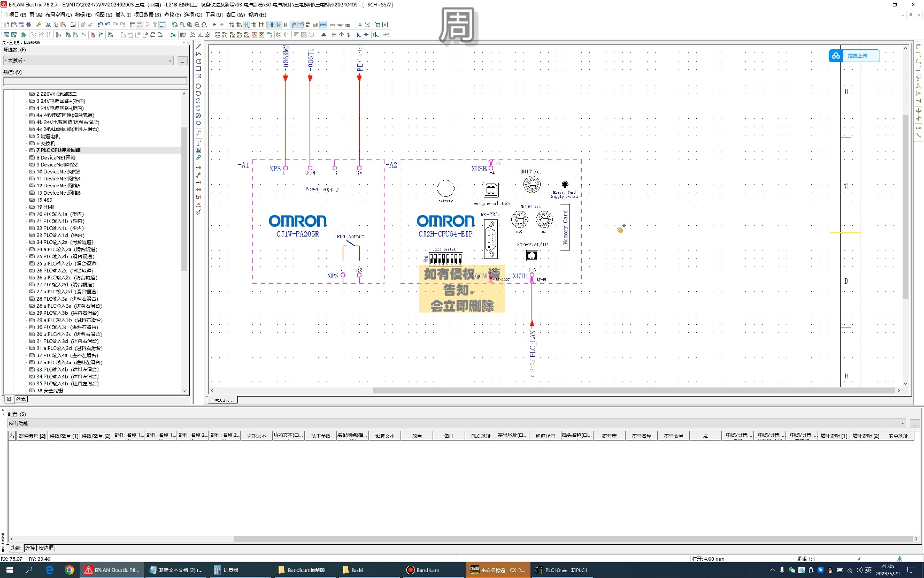Click the taskbar date and time
The image size is (924, 578).
click(x=888, y=570)
